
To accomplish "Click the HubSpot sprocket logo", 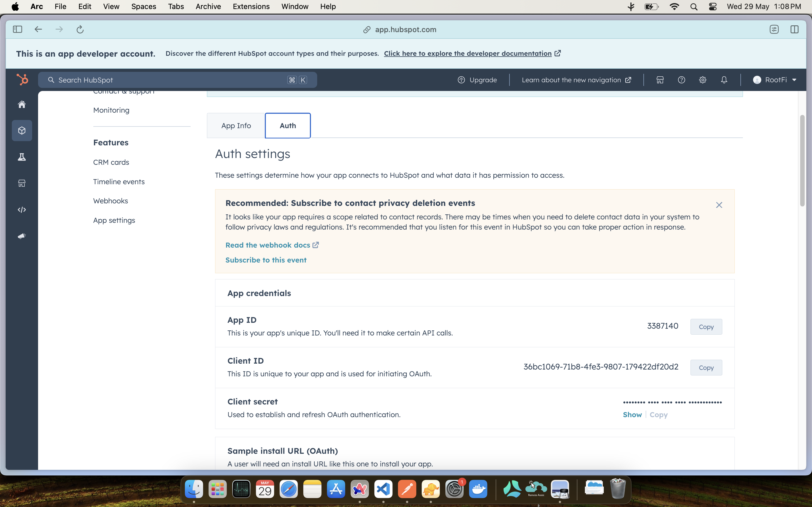I will (x=22, y=80).
